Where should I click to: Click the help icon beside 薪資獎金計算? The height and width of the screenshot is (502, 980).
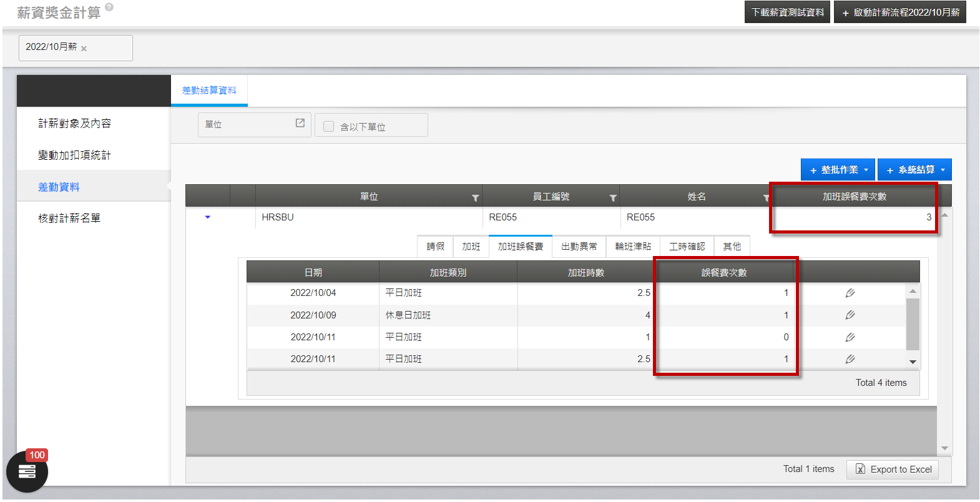pos(109,7)
